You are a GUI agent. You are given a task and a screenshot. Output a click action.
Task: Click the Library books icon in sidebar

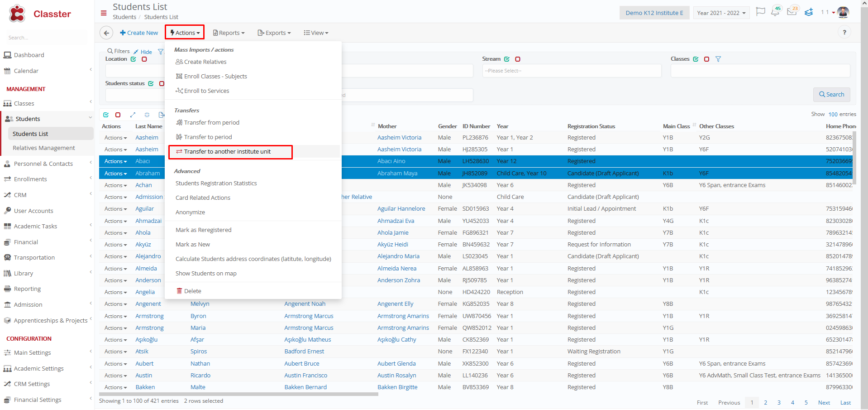(7, 273)
